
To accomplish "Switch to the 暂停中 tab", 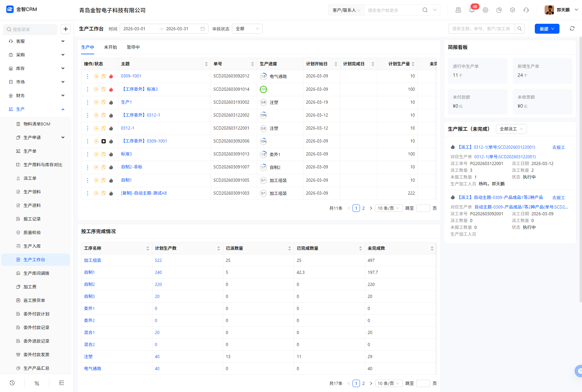I will pos(133,47).
